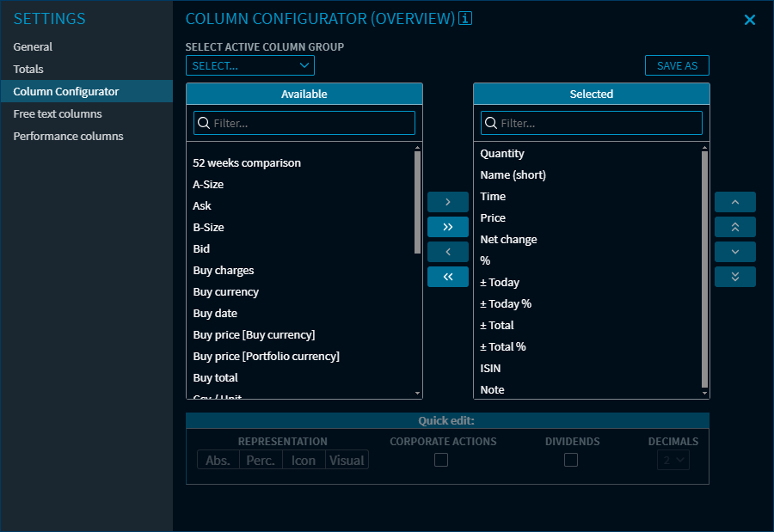Move the highlighted column to the top
This screenshot has height=532, width=774.
[x=734, y=226]
